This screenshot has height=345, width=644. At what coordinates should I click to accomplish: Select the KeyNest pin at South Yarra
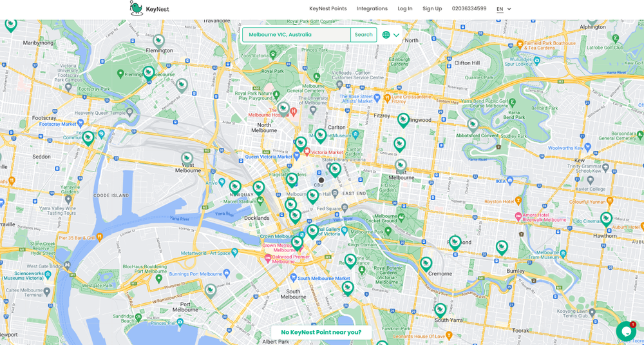(440, 310)
